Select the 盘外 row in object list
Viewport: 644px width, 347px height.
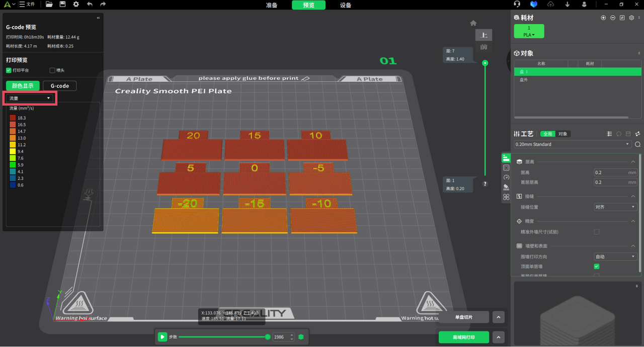pyautogui.click(x=578, y=80)
